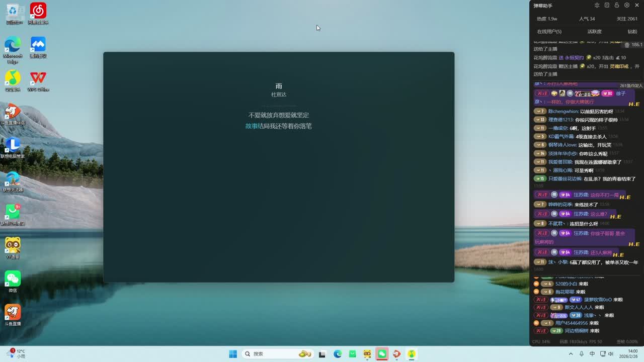Screen dimensions: 644x362
Task: Click the list panel icon in 弹幕助手 header
Action: 607,6
